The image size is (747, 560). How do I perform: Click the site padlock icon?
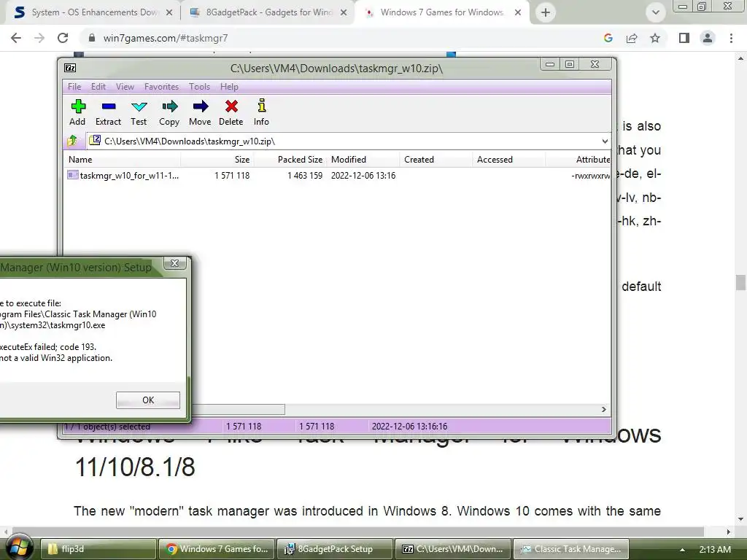point(92,38)
